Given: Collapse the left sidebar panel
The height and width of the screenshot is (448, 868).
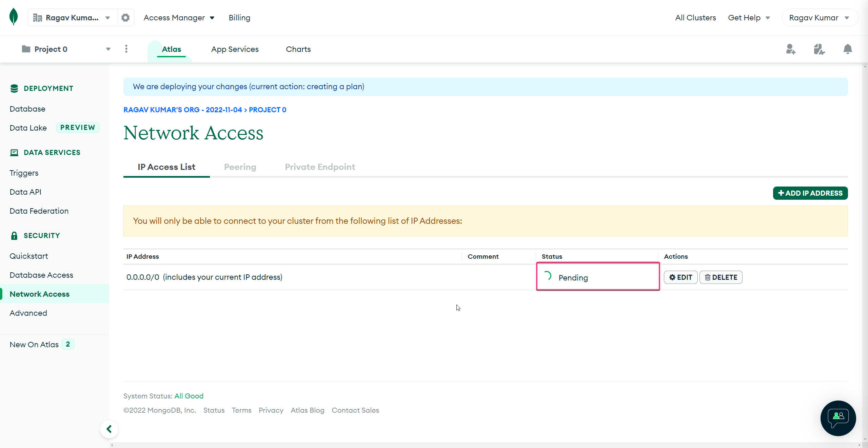Looking at the screenshot, I should tap(108, 429).
